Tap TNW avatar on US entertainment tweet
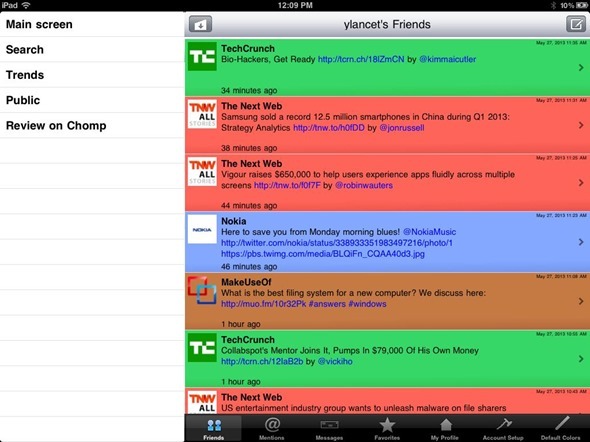590x442 pixels. (202, 403)
